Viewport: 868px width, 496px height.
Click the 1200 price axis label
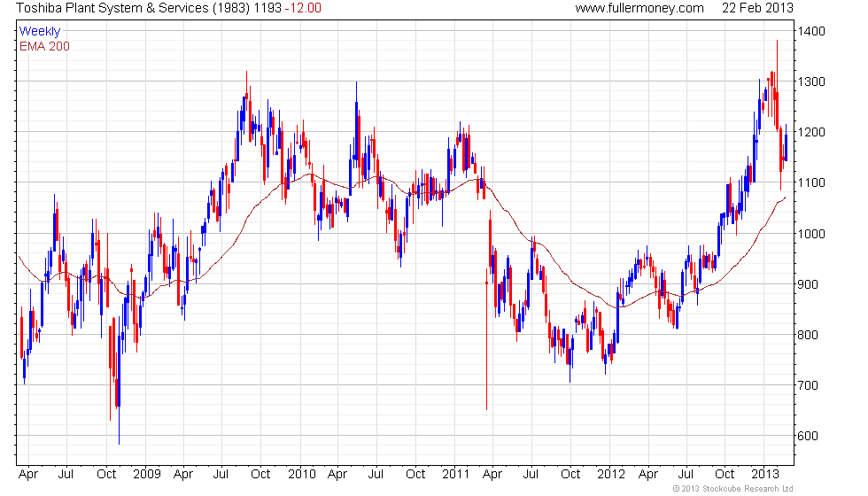click(811, 132)
